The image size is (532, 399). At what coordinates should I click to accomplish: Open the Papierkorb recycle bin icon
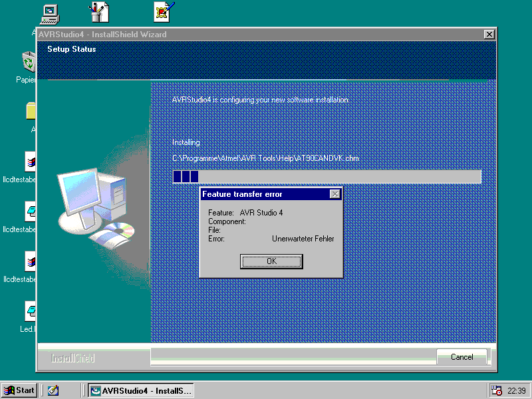pyautogui.click(x=29, y=62)
